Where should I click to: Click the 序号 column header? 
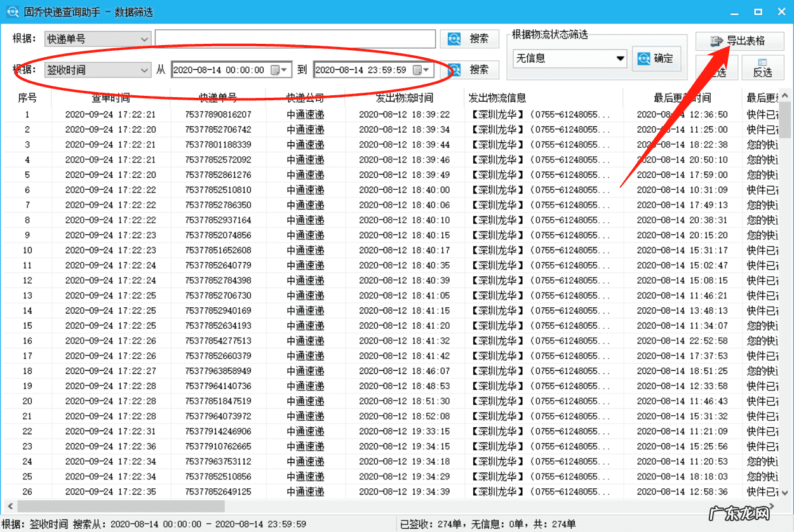coord(27,98)
